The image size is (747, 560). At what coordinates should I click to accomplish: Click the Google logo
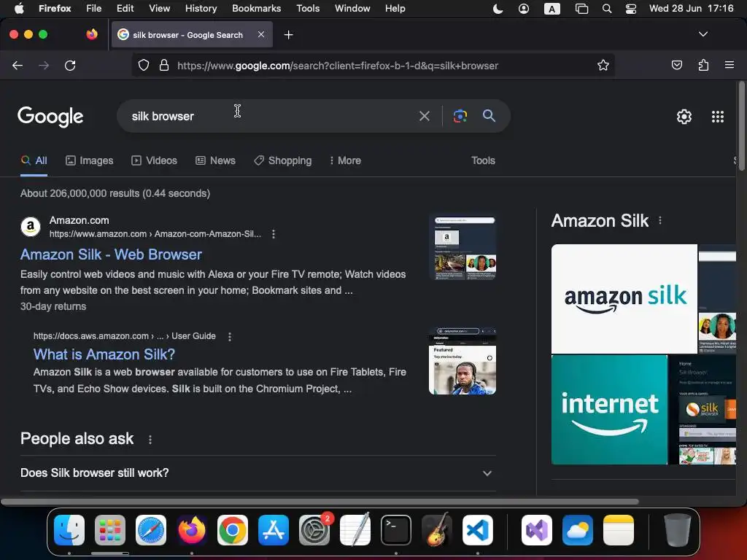click(50, 117)
